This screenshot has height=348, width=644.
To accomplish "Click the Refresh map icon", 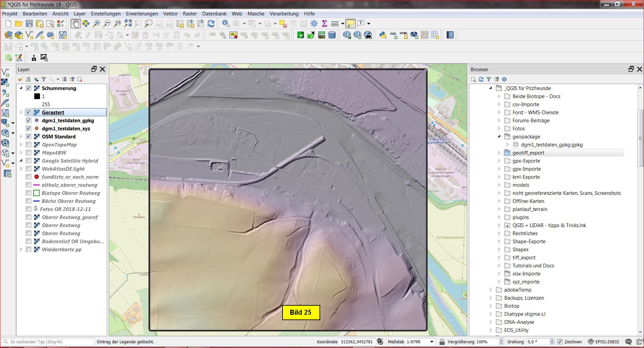I will pyautogui.click(x=211, y=24).
